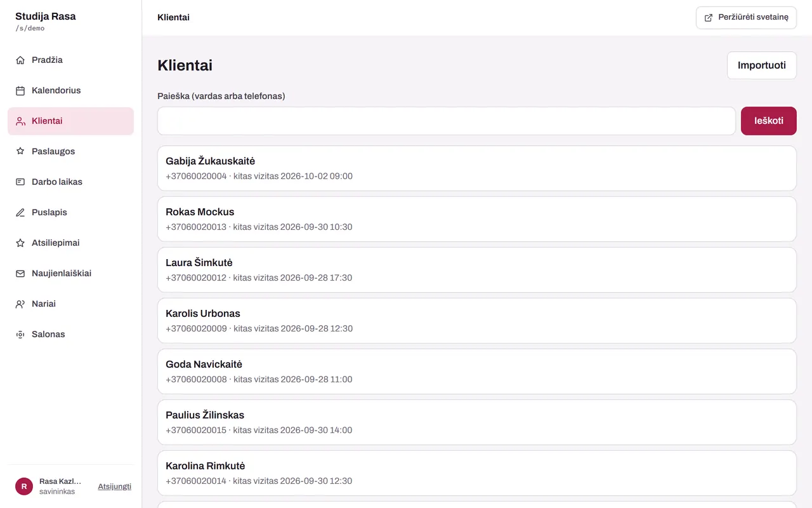
Task: Click the Ieškoti search button
Action: tap(768, 121)
